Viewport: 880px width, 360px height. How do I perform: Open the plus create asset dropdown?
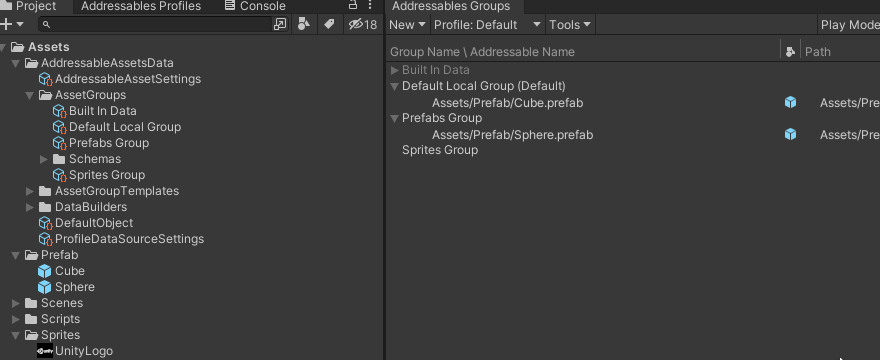(12, 24)
